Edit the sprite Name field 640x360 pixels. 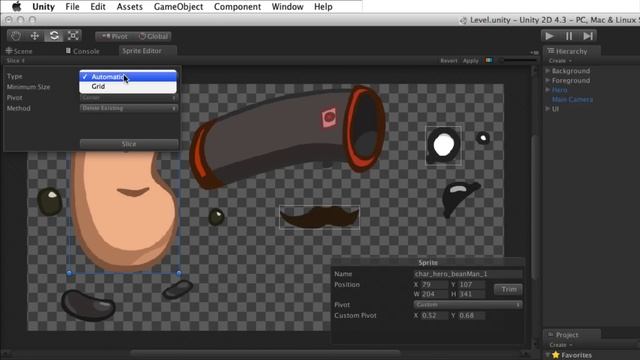point(468,274)
